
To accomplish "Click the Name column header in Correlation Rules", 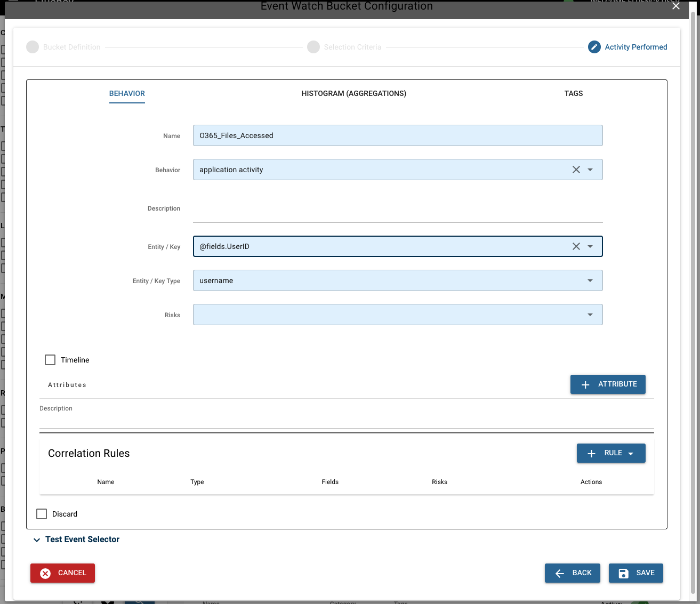I will click(x=106, y=482).
